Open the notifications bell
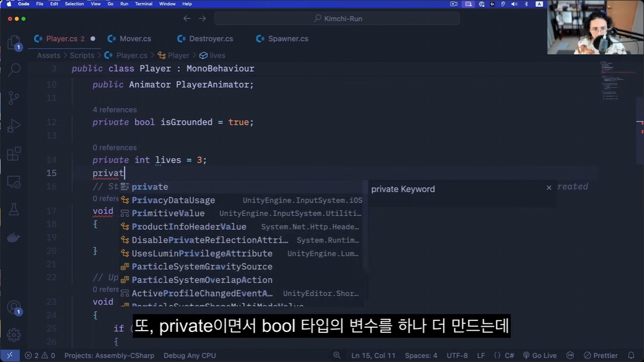 [x=631, y=355]
